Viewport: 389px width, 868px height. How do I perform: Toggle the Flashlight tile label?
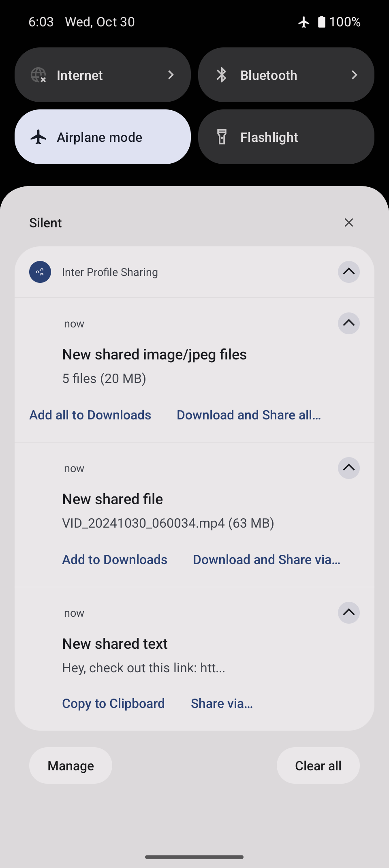pos(269,137)
